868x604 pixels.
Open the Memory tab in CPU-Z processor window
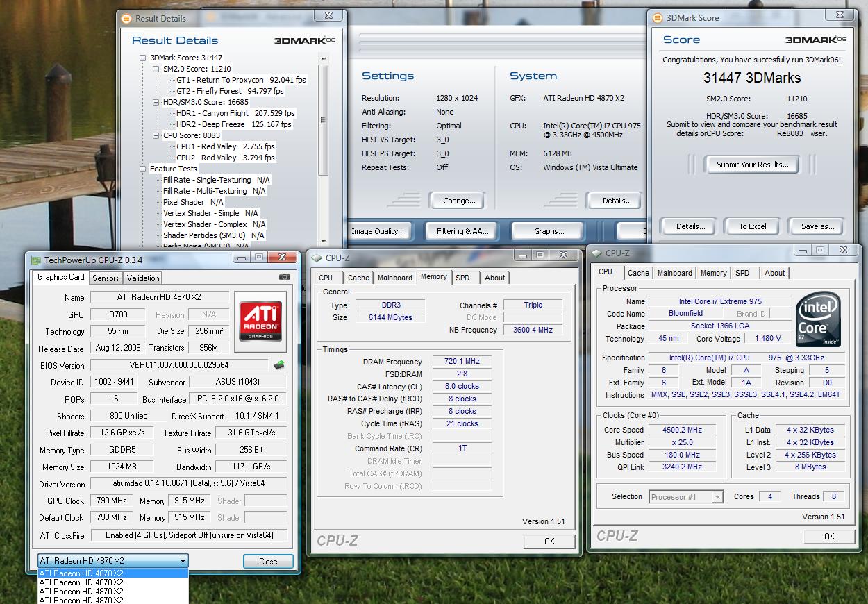point(713,273)
